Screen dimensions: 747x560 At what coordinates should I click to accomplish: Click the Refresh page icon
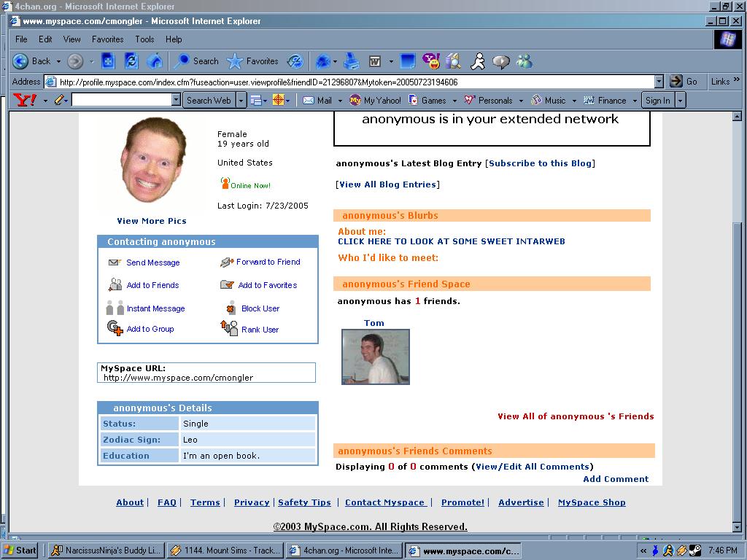tap(131, 61)
